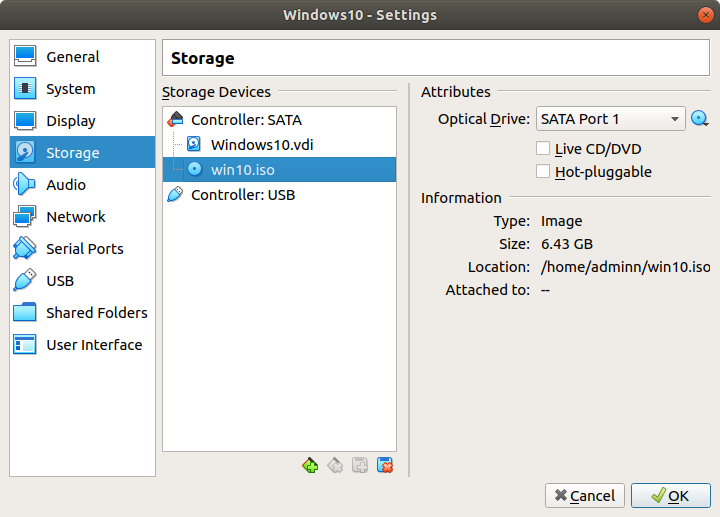The height and width of the screenshot is (517, 720).
Task: Enable the Live CD/DVD checkbox
Action: tap(543, 148)
